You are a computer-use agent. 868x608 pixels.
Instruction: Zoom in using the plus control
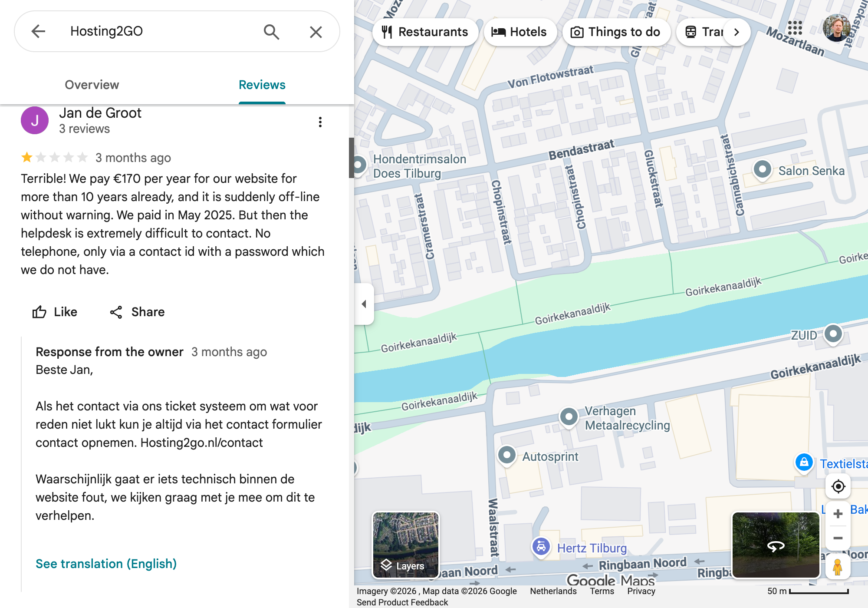(838, 514)
